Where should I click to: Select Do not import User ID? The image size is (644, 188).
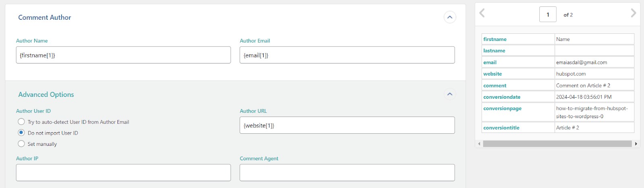point(21,133)
